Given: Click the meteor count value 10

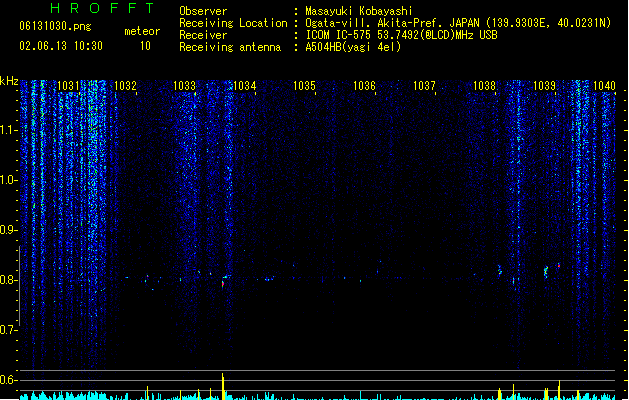Looking at the screenshot, I should tap(145, 46).
